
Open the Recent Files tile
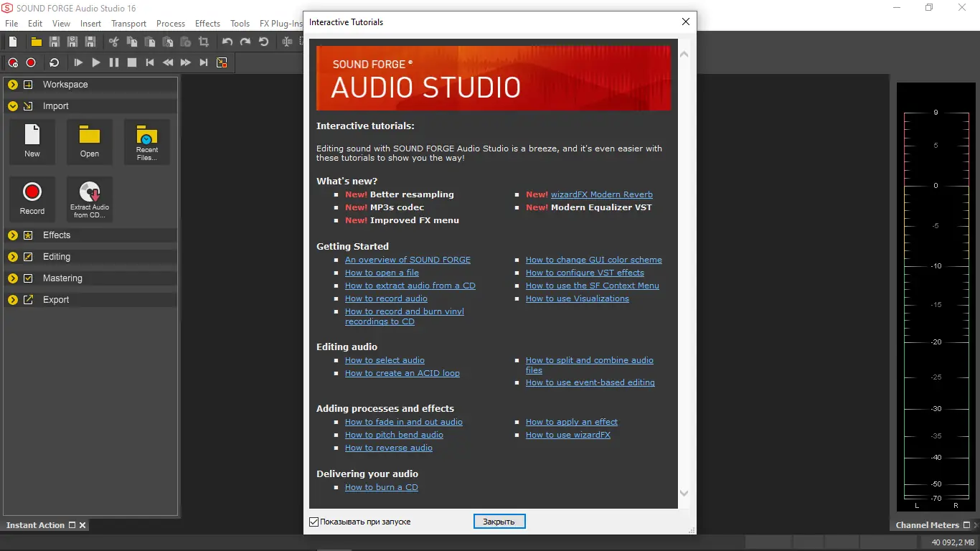click(x=147, y=141)
